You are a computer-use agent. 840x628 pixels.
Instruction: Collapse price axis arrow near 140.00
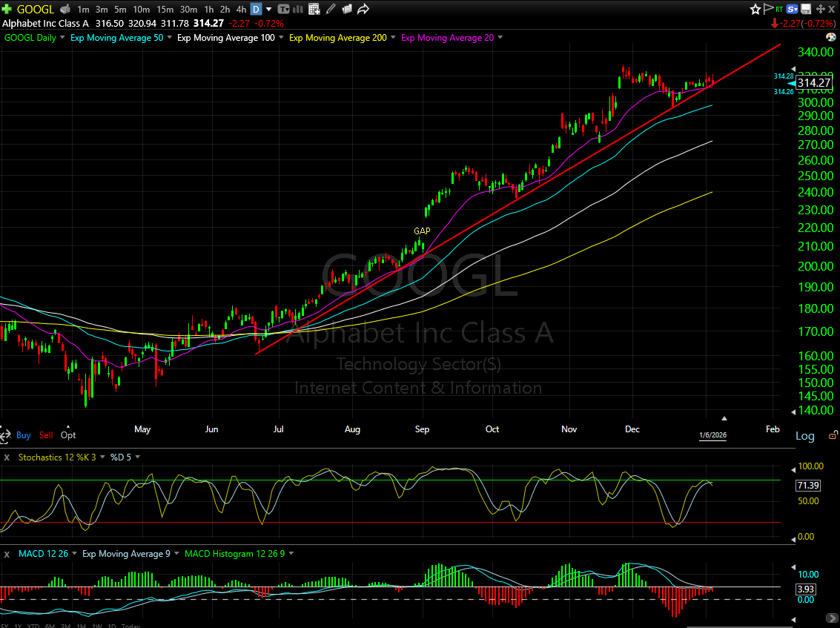793,411
